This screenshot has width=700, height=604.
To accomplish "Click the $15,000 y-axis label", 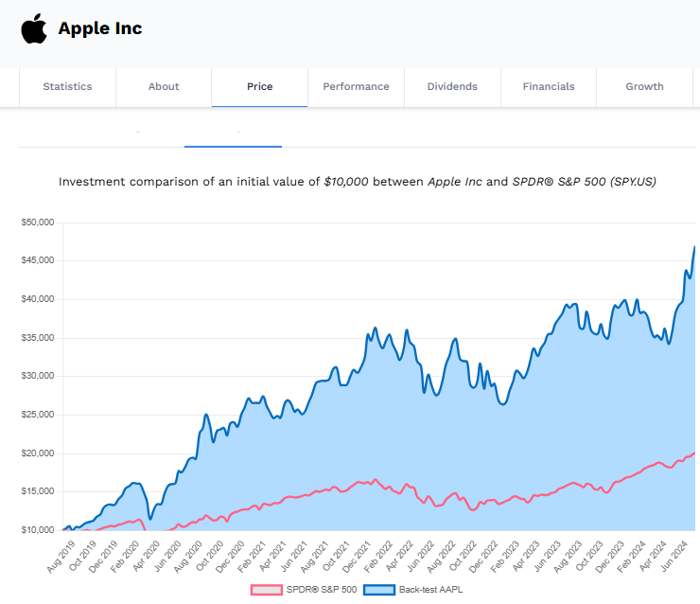I will (38, 491).
